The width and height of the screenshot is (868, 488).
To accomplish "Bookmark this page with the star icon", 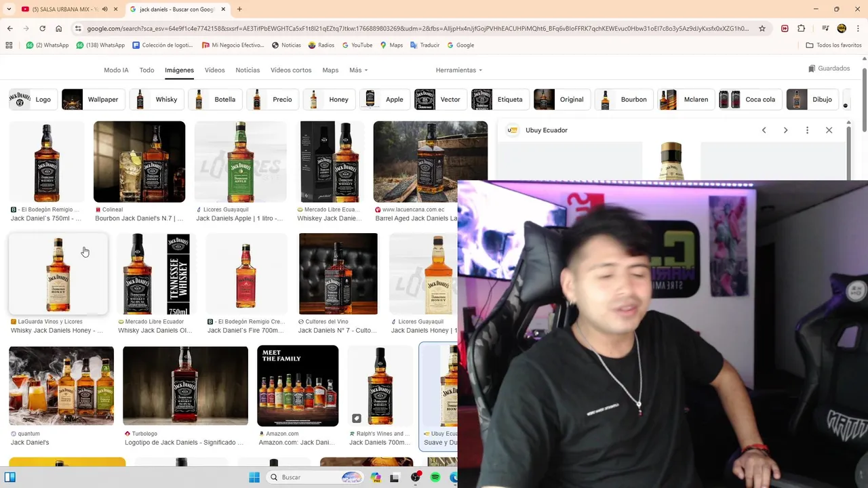I will pos(762,28).
